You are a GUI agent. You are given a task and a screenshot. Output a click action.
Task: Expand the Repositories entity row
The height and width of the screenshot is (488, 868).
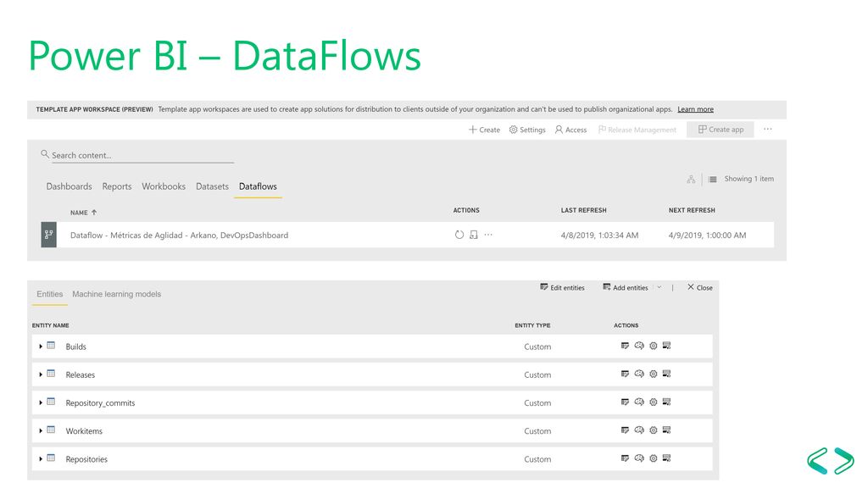click(41, 459)
